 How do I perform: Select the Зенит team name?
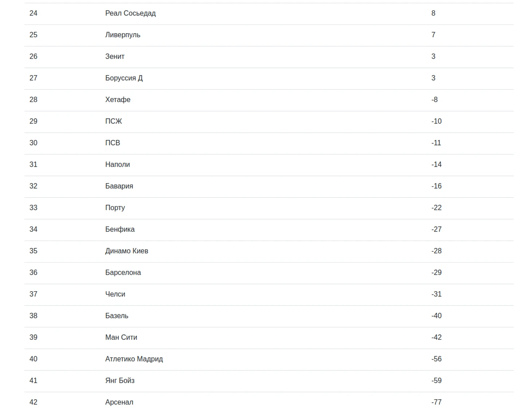tap(115, 57)
